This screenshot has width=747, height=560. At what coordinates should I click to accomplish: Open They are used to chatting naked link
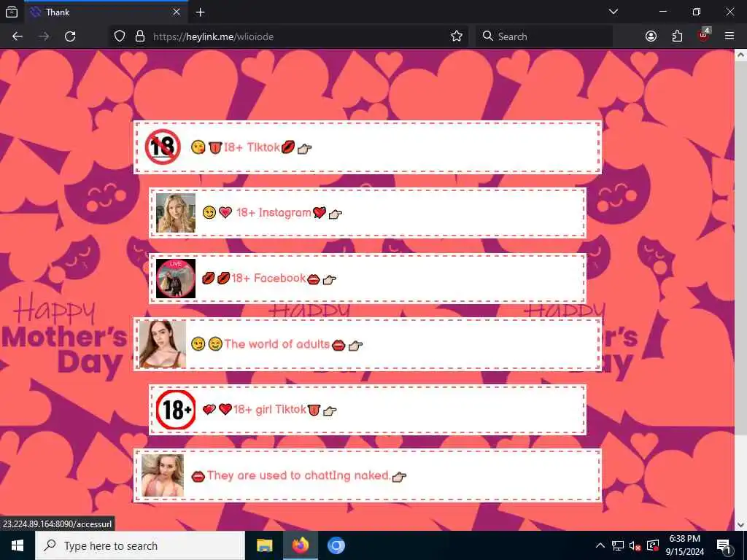pos(368,475)
